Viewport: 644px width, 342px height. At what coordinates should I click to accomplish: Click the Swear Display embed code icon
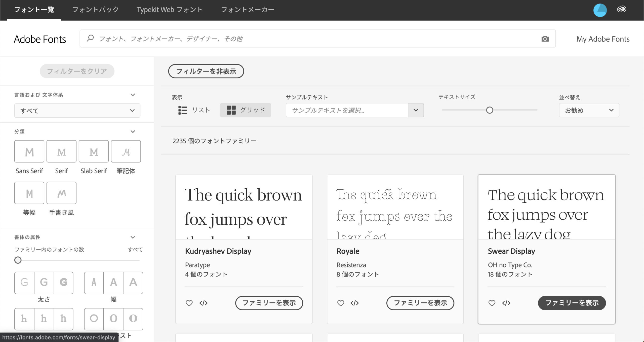[506, 303]
